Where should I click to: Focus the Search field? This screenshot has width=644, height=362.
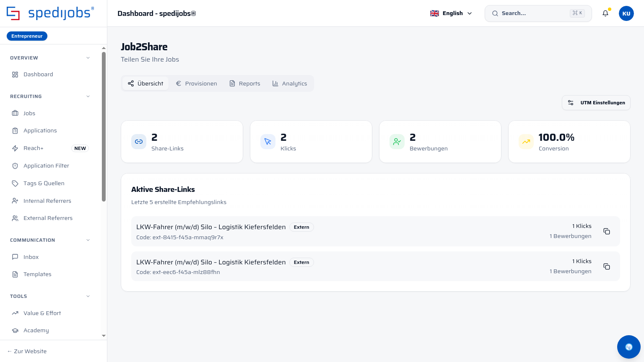pyautogui.click(x=538, y=13)
